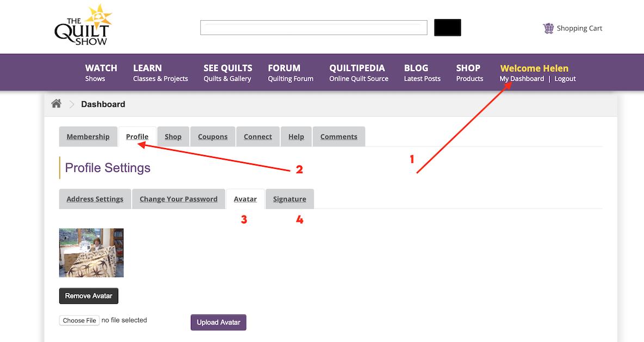
Task: Open the FORUM Quilting Forum menu
Action: point(290,73)
